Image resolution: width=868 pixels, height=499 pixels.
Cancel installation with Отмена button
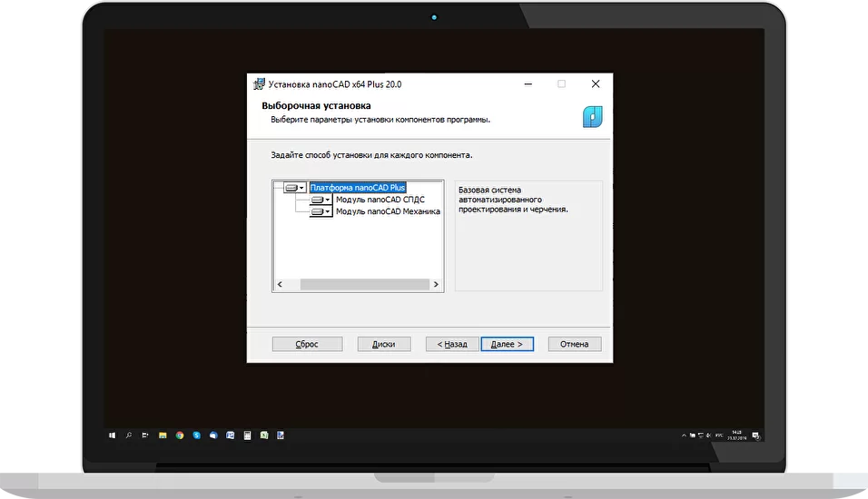[x=575, y=344]
